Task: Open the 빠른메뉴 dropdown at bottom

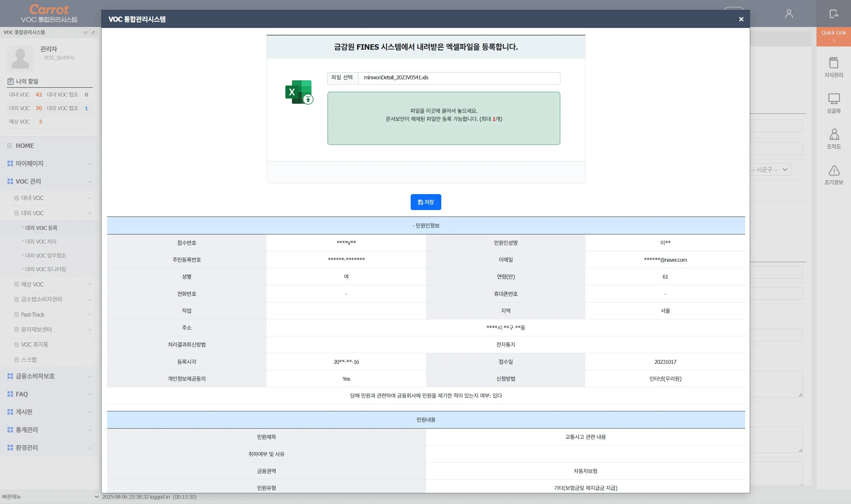Action: tap(50, 497)
